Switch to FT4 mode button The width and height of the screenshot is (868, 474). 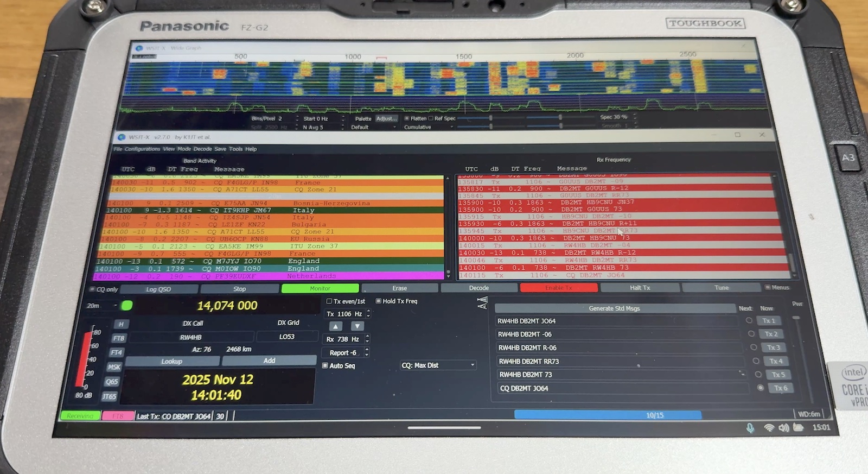point(117,352)
